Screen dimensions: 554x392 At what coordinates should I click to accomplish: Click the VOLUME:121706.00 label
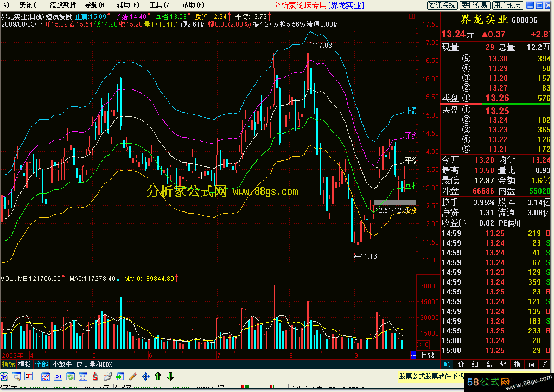pyautogui.click(x=31, y=278)
